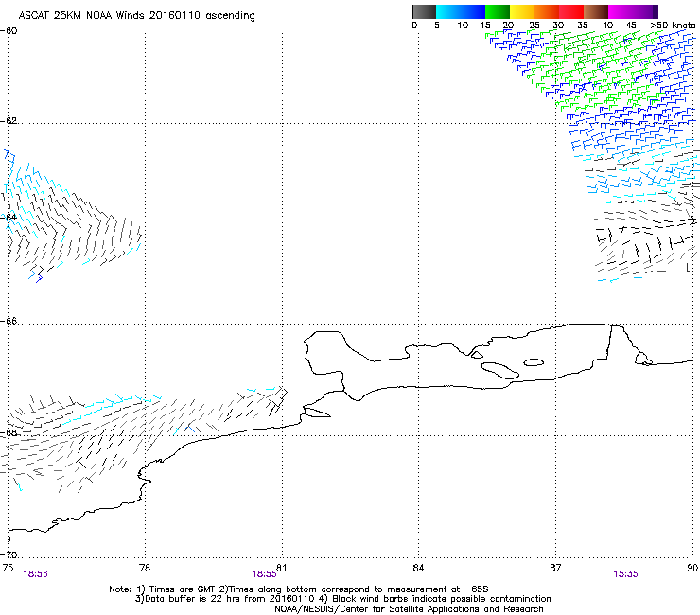Select the cyan-to-blue 5-15 knots legend segment
Viewport: 700px width, 615px height.
pos(461,11)
